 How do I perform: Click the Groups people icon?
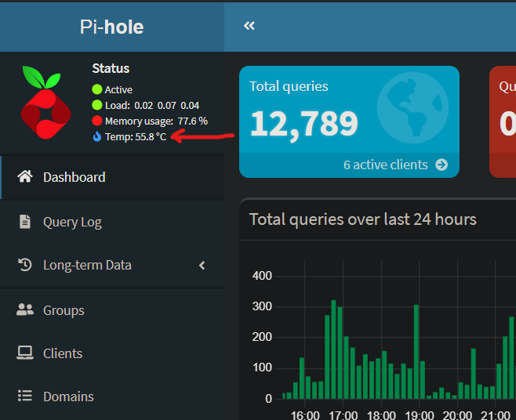(x=25, y=310)
